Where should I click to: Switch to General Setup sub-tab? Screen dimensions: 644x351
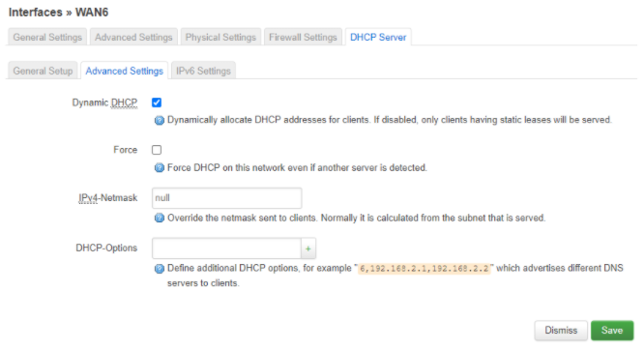coord(43,71)
